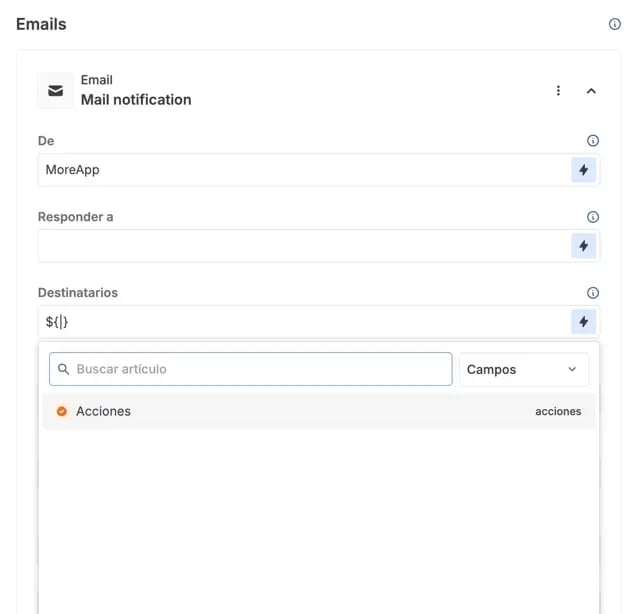Toggle lightning placeholder button in Destinatarios
640x614 pixels.
pyautogui.click(x=584, y=322)
